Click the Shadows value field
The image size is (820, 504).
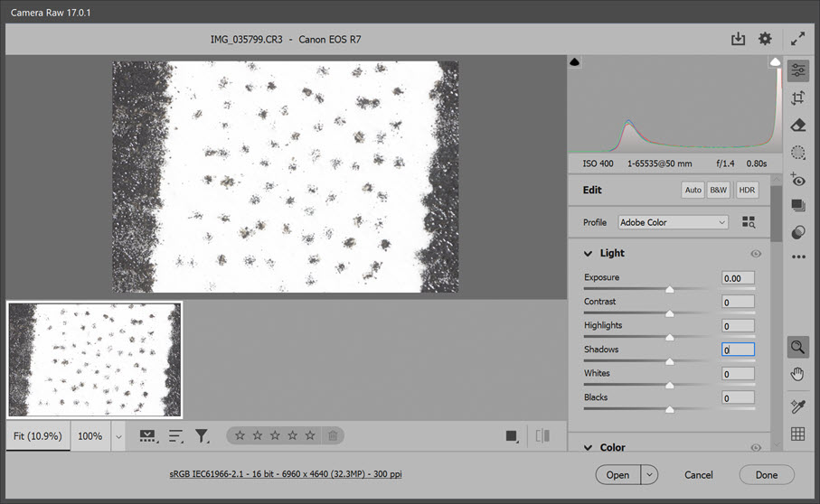point(738,350)
